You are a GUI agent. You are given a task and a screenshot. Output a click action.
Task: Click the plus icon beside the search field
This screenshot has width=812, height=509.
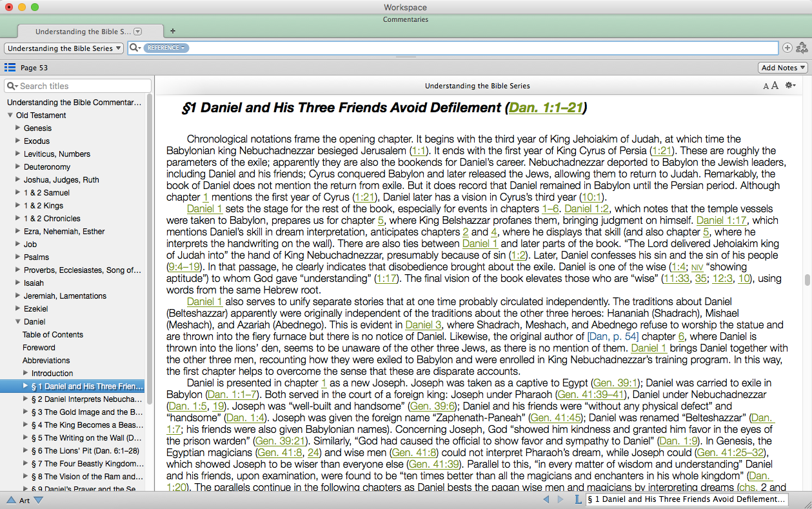787,48
